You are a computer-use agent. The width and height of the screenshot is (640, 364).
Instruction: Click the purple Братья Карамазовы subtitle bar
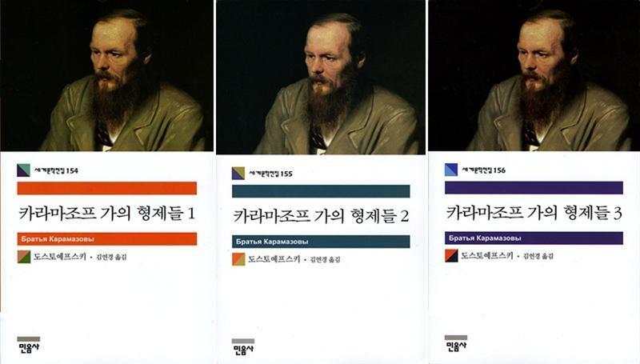pyautogui.click(x=534, y=238)
